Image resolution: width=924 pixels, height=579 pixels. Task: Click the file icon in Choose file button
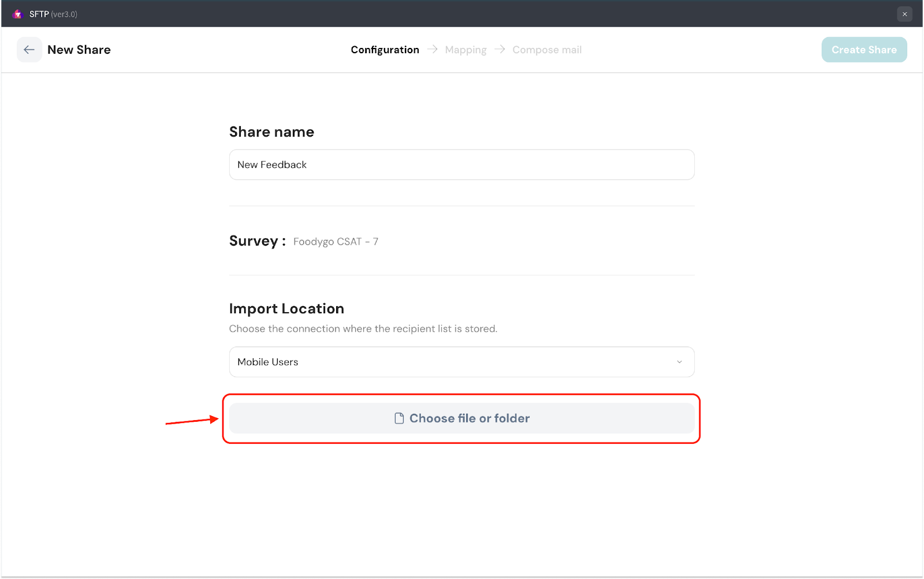[x=398, y=418]
